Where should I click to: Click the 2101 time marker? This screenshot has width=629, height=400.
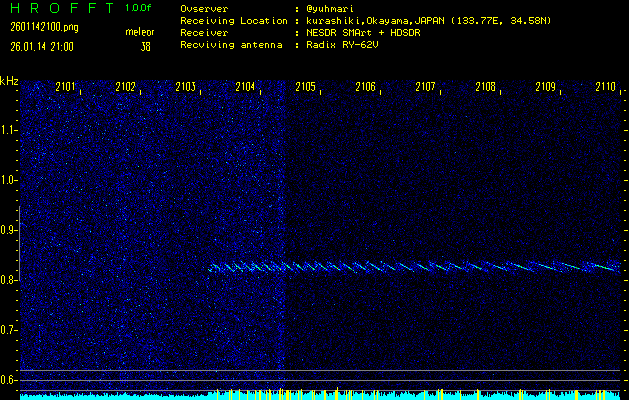pos(65,88)
